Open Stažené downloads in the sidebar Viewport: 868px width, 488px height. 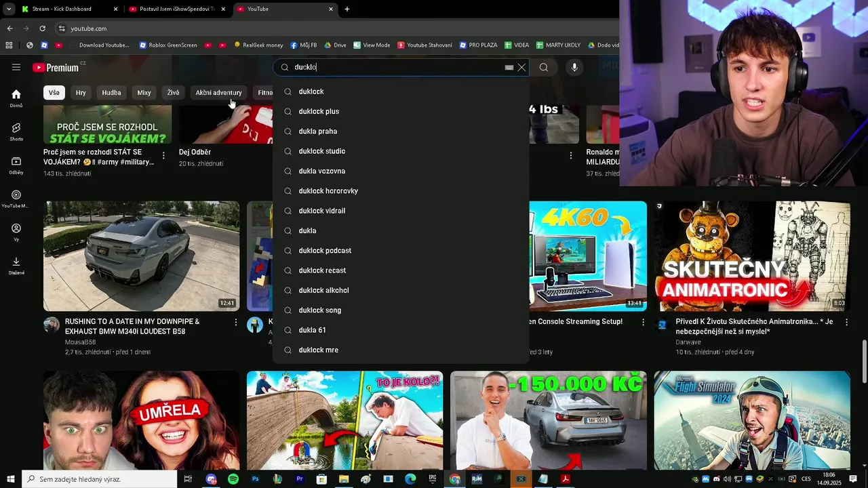pyautogui.click(x=16, y=266)
